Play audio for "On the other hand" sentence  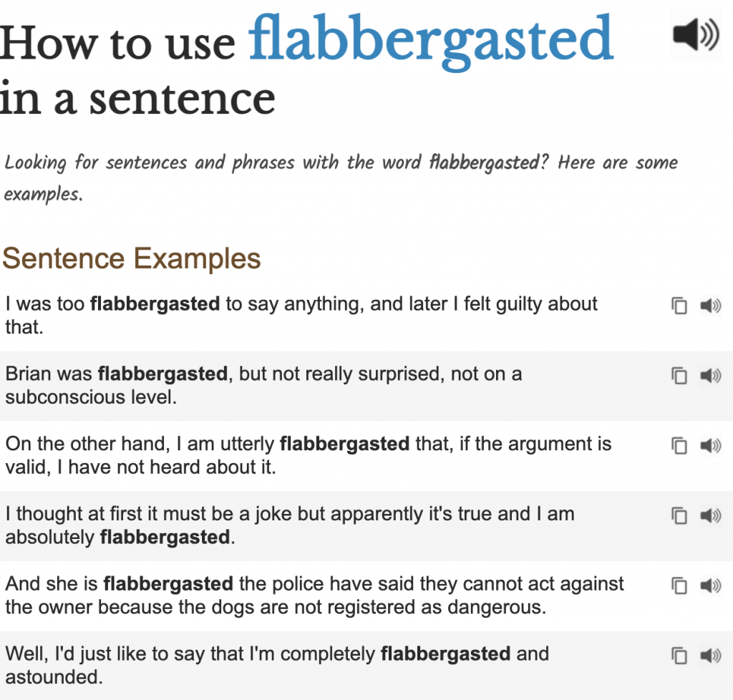click(711, 445)
